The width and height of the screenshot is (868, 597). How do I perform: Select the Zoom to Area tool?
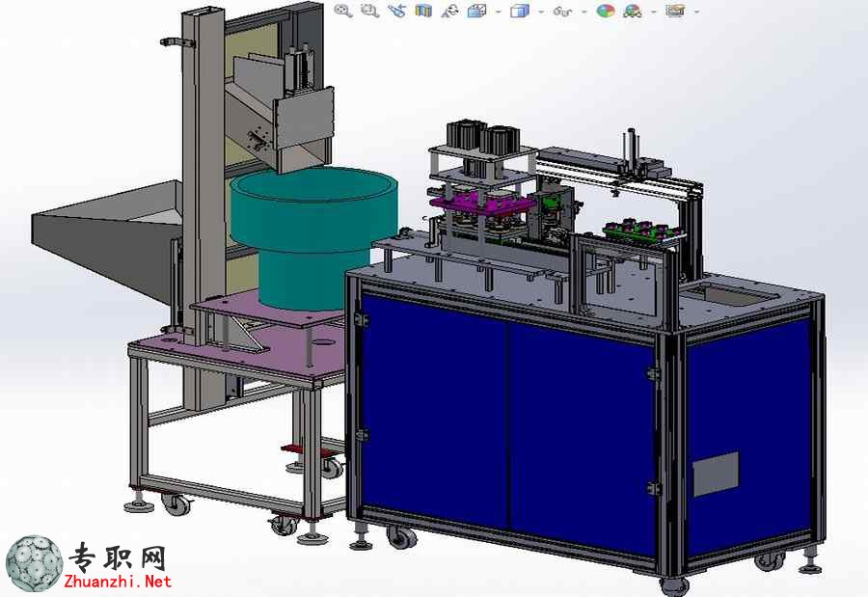pos(369,11)
